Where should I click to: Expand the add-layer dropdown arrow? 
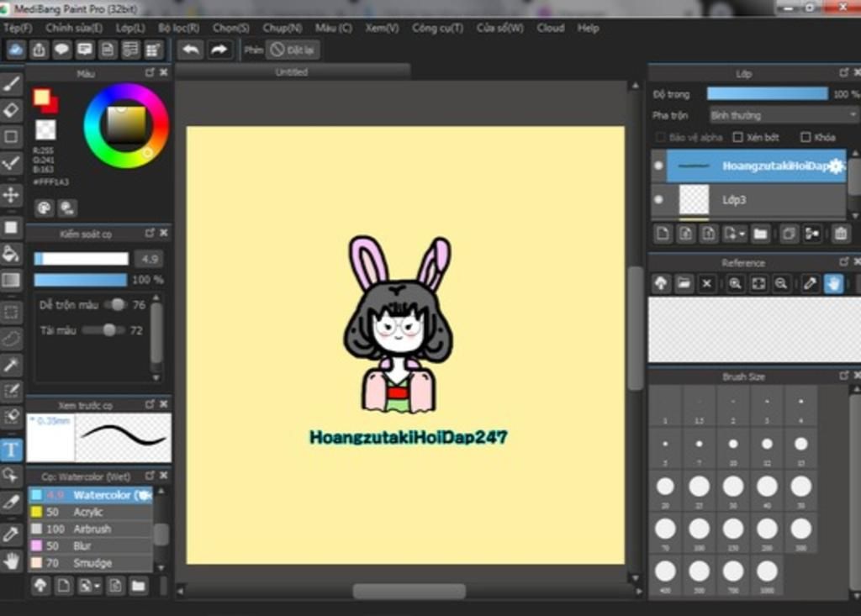click(x=735, y=234)
